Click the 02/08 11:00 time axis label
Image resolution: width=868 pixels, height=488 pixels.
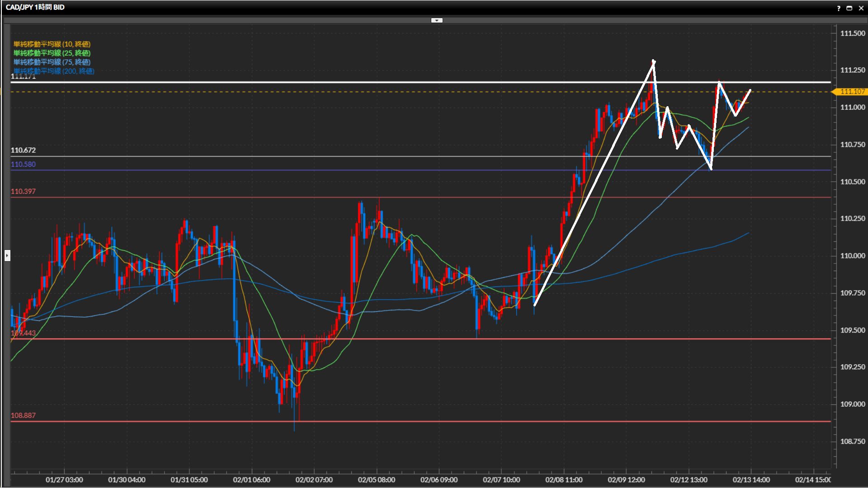[563, 480]
